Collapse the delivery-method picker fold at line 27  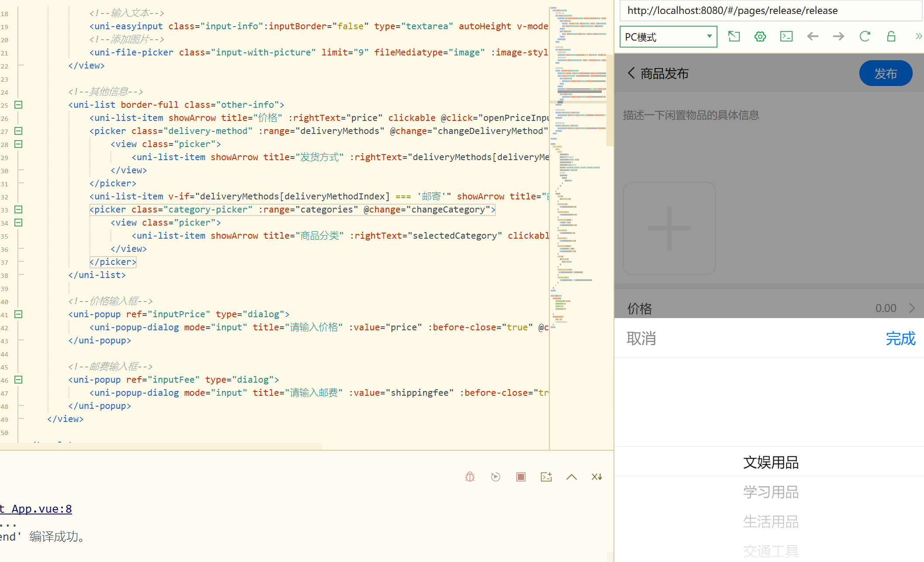click(x=18, y=131)
